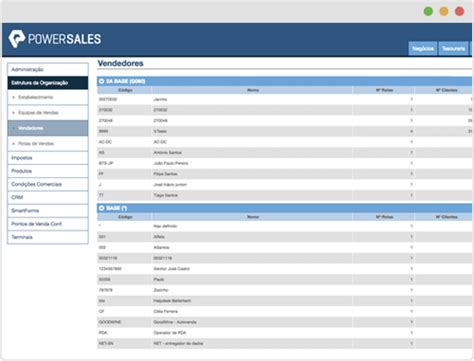Viewport: 474px width, 361px height.
Task: Select the Alfaia vendor row
Action: 285,237
